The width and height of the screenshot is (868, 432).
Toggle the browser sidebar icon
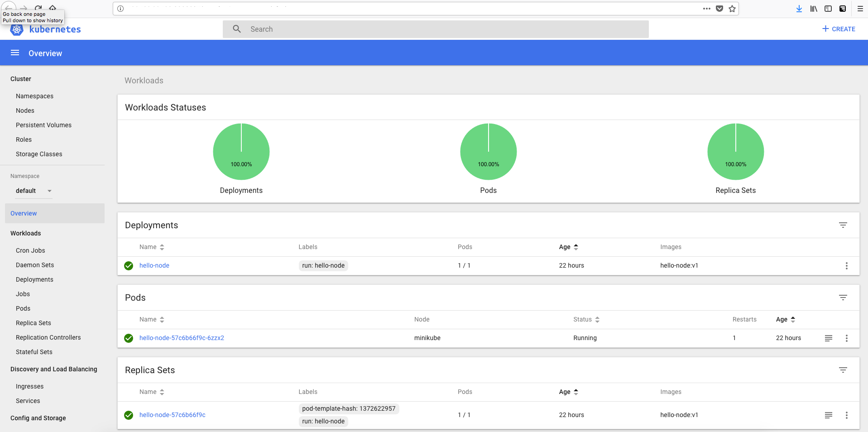click(828, 9)
